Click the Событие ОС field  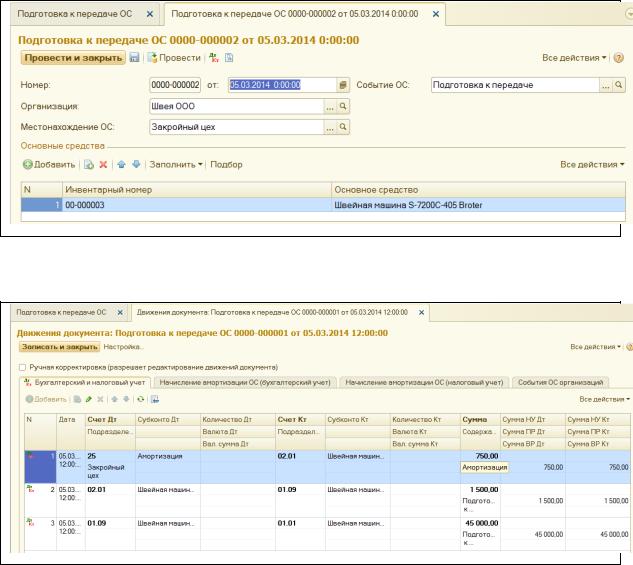pyautogui.click(x=515, y=85)
